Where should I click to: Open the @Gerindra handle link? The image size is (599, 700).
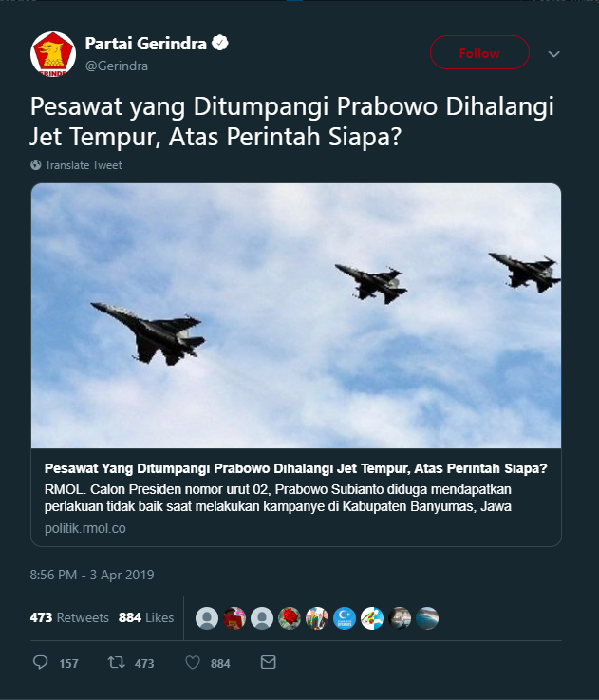click(117, 66)
